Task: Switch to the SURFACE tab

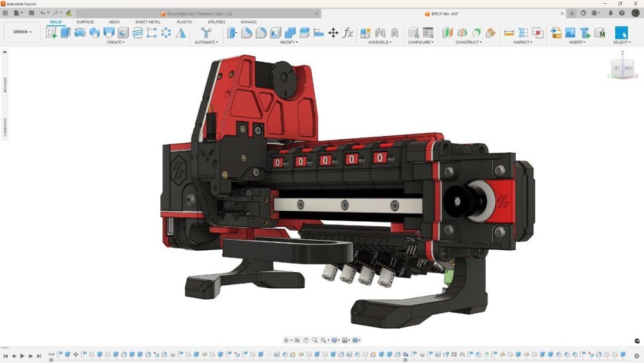Action: point(85,22)
